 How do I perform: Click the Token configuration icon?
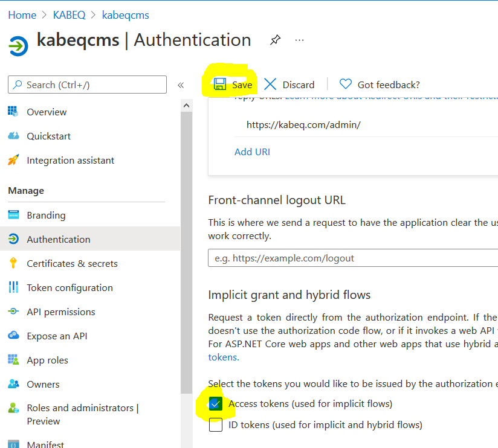(13, 287)
